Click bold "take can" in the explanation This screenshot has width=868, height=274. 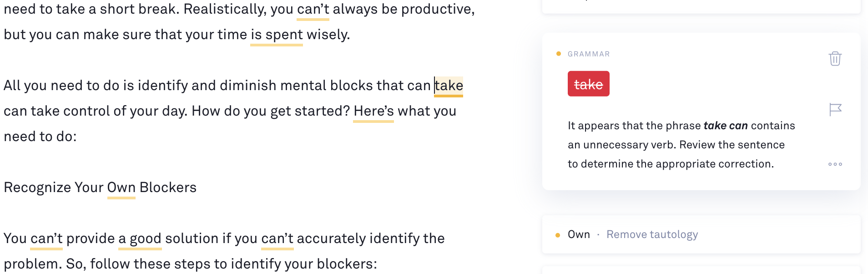[725, 126]
